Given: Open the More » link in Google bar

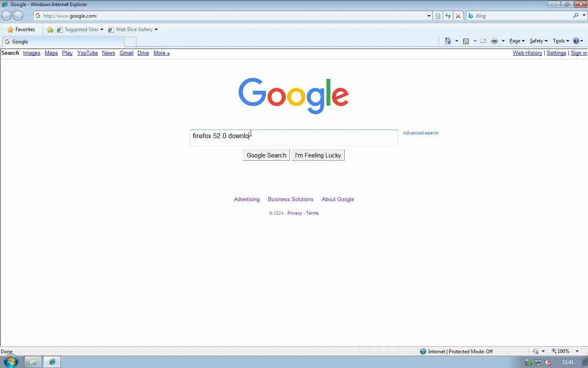Looking at the screenshot, I should pyautogui.click(x=161, y=53).
